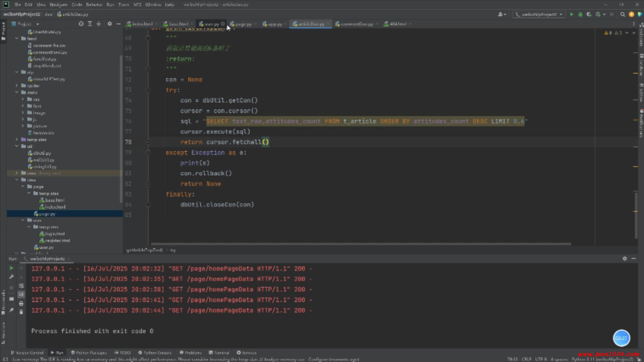
Task: Run the project with green play button
Action: coord(572,14)
